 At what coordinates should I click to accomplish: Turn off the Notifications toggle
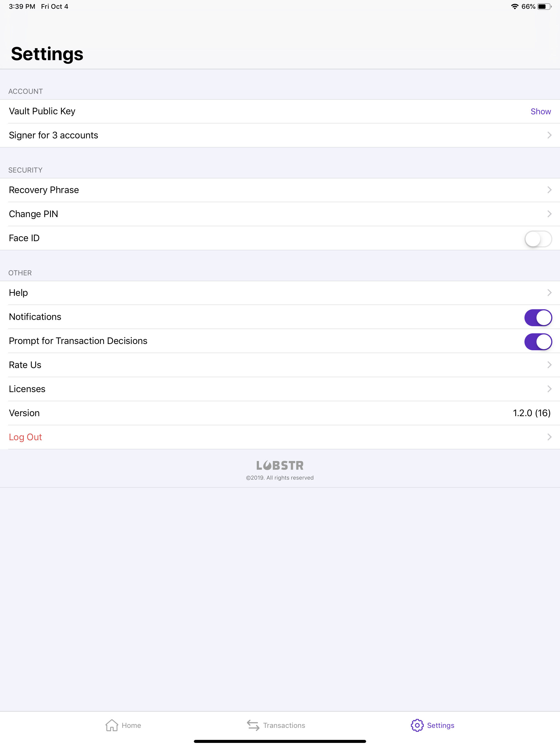click(x=538, y=317)
